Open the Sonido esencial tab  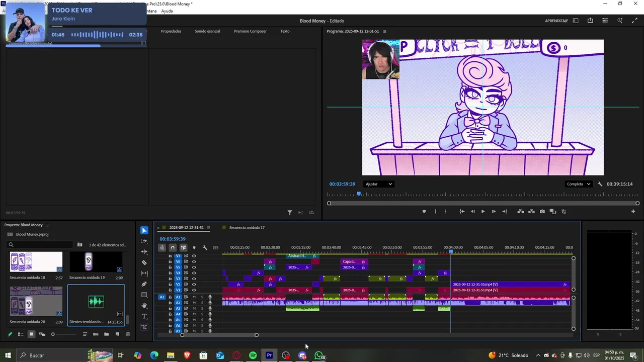pos(207,31)
